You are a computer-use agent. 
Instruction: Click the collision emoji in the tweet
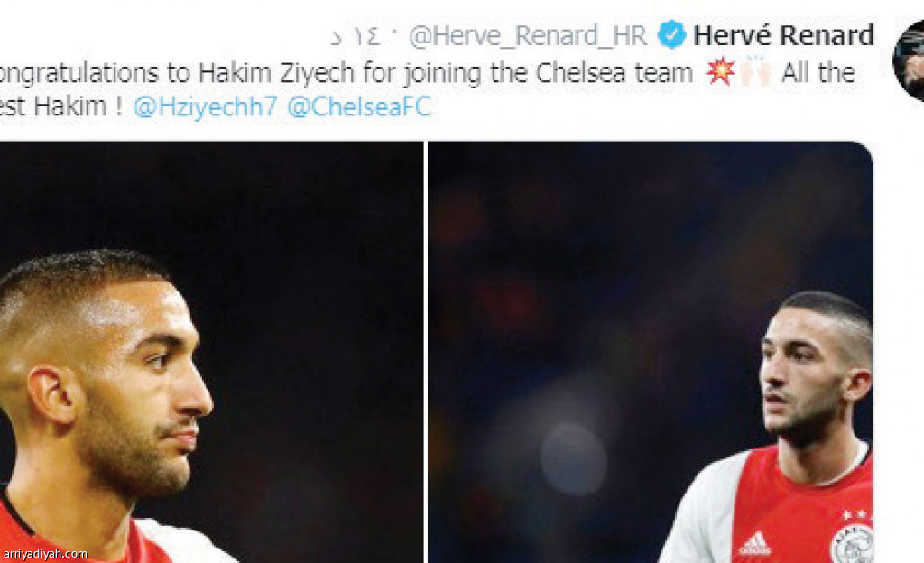pos(720,72)
